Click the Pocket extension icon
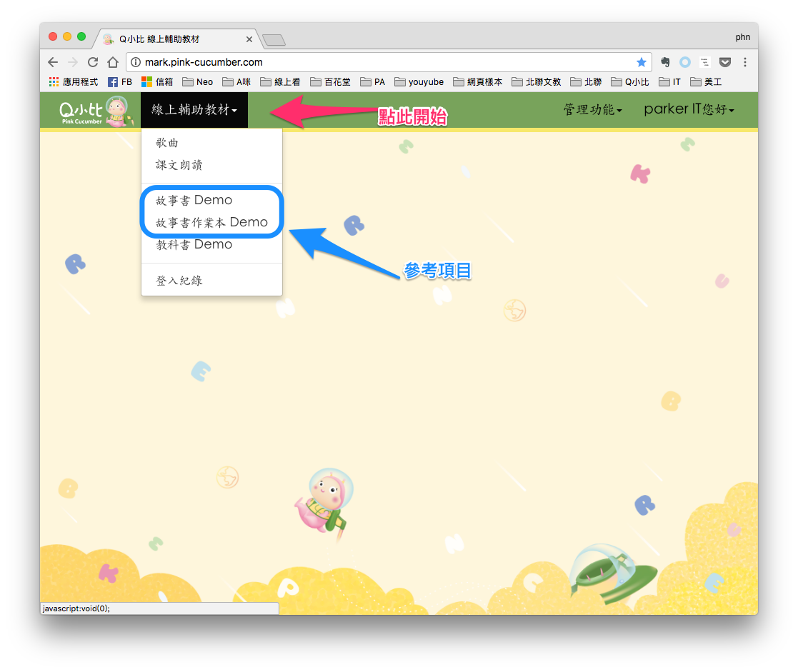Screen dimensions: 798x672 pyautogui.click(x=724, y=62)
